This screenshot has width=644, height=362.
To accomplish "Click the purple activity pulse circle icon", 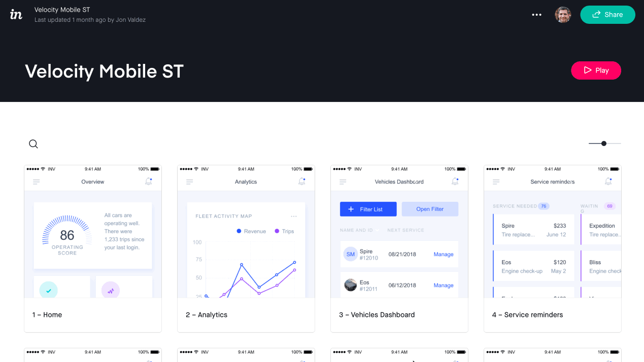I will [x=111, y=291].
